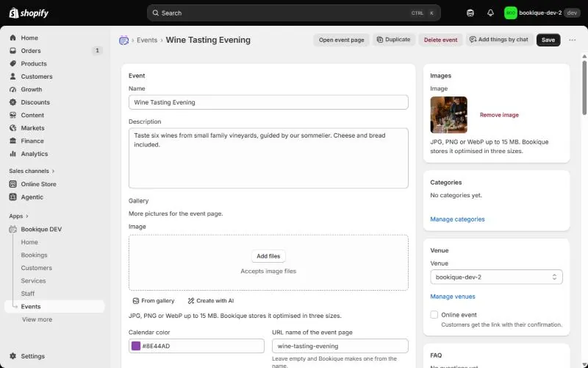The image size is (588, 368).
Task: Click the purple calendar color swatch
Action: coord(136,346)
